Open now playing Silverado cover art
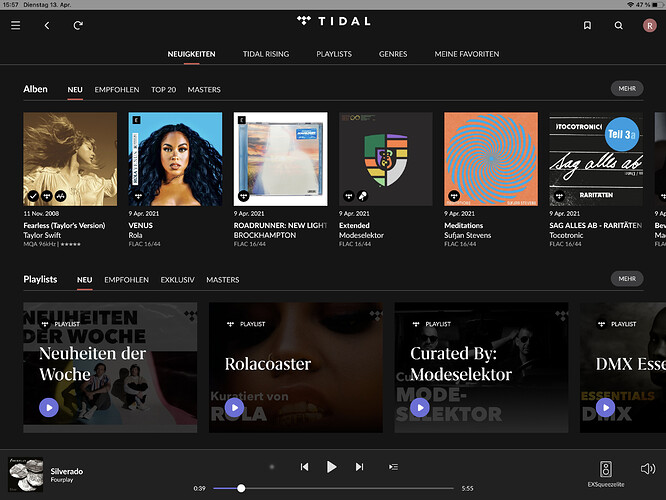The height and width of the screenshot is (500, 666). pos(25,475)
